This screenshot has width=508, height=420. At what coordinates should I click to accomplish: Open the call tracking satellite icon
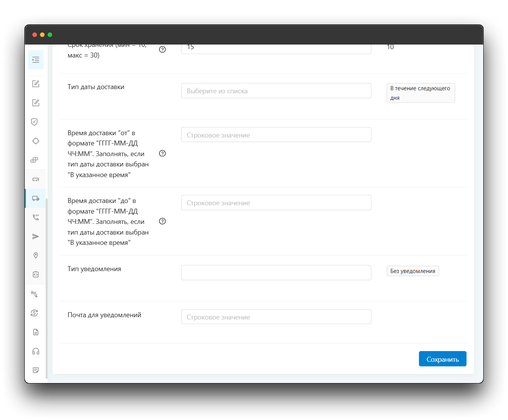click(34, 294)
